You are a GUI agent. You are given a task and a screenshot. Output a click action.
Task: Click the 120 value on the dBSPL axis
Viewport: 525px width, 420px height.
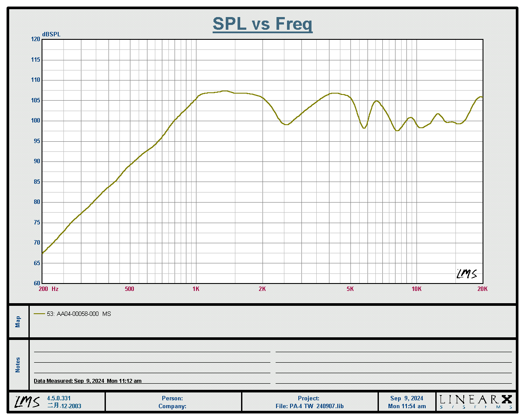[x=35, y=39]
